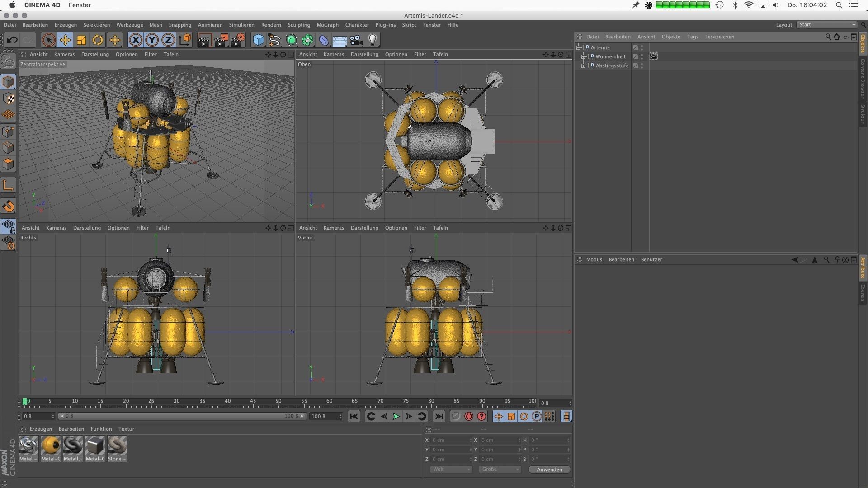Toggle autokeying red circle button
Viewport: 868px width, 488px height.
click(x=469, y=417)
